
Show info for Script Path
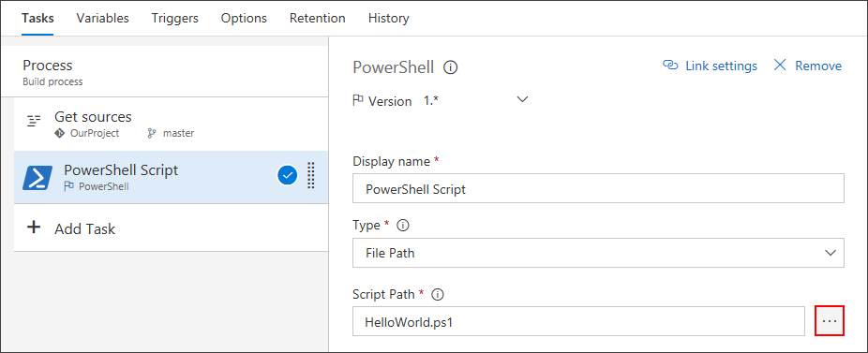click(438, 294)
